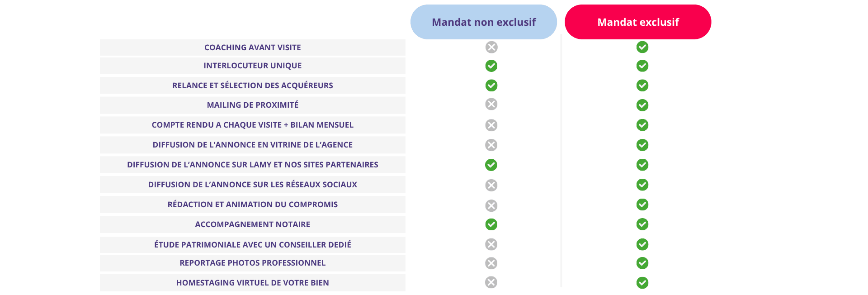Select the Coaching avant visite row label
Viewport: 868px width, 295px height.
click(253, 48)
